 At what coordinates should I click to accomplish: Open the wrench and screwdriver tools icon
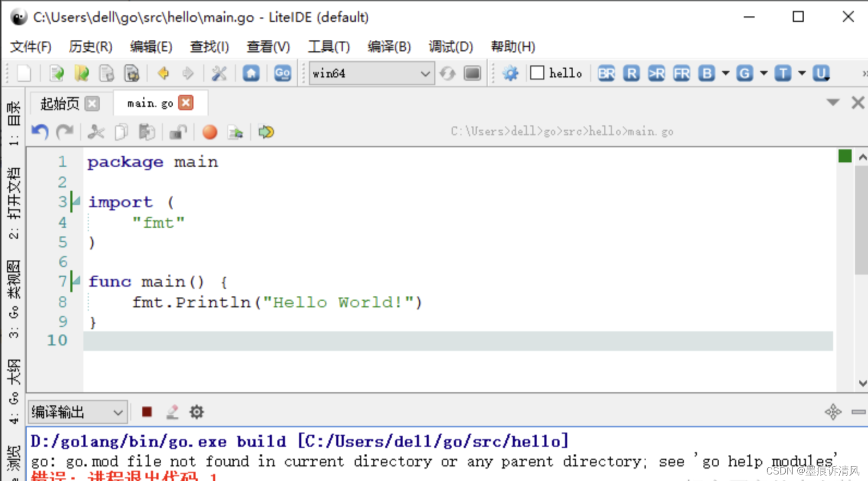click(x=219, y=73)
